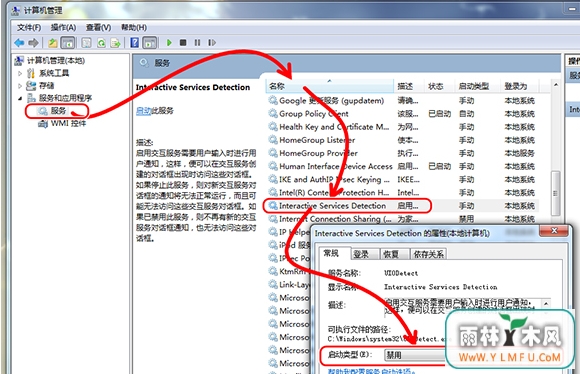580x374 pixels.
Task: Open the 操作(A) menu
Action: pyautogui.click(x=63, y=27)
